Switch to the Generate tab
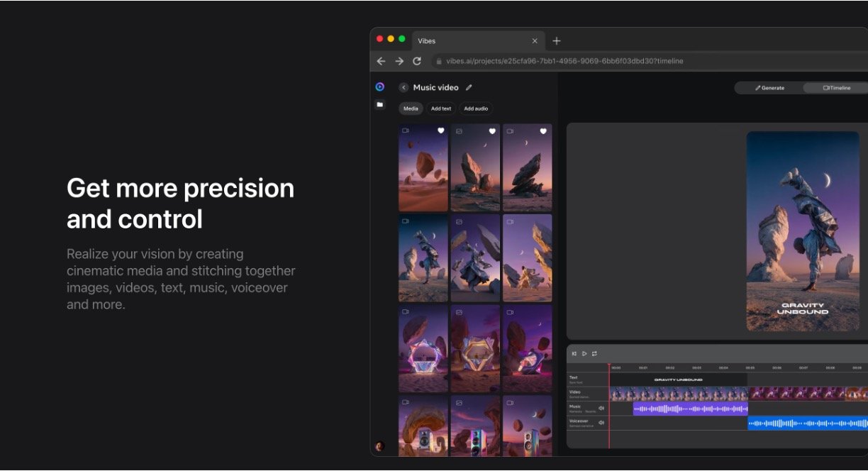The image size is (868, 471). coord(769,88)
